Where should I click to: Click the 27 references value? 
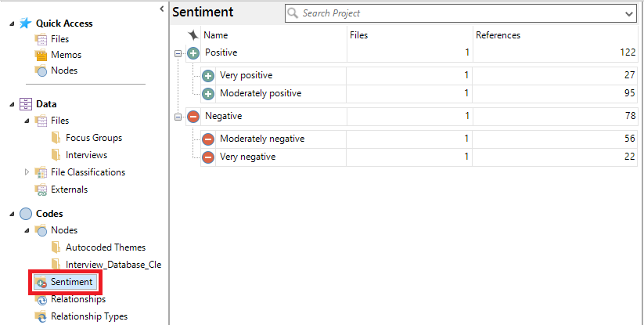[630, 75]
